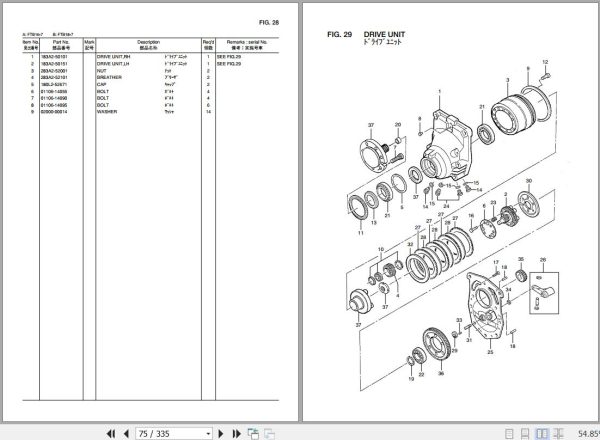600x440 pixels.
Task: Click SEE FIG.29 remark in first row
Action: 229,56
